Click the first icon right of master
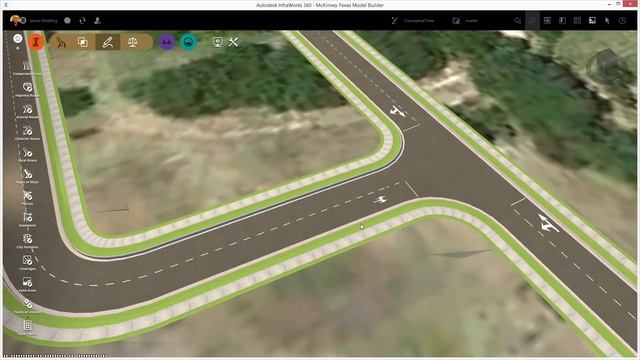The image size is (640, 360). 518,20
